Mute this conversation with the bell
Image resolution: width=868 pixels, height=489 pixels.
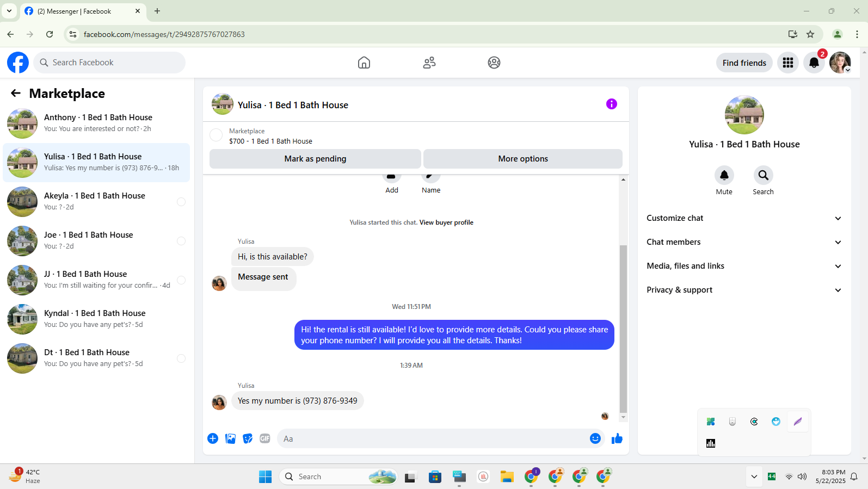coord(724,175)
